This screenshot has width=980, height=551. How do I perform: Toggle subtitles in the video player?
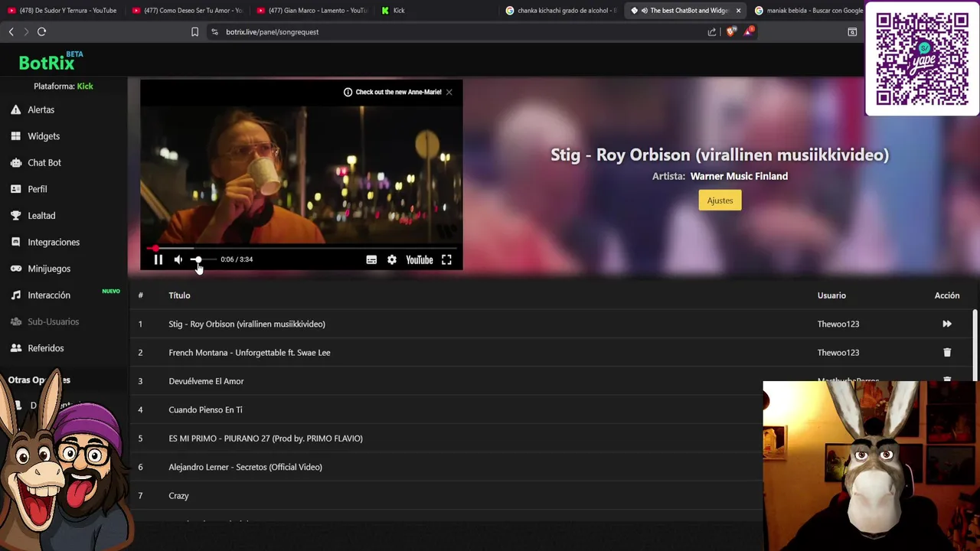pos(371,259)
